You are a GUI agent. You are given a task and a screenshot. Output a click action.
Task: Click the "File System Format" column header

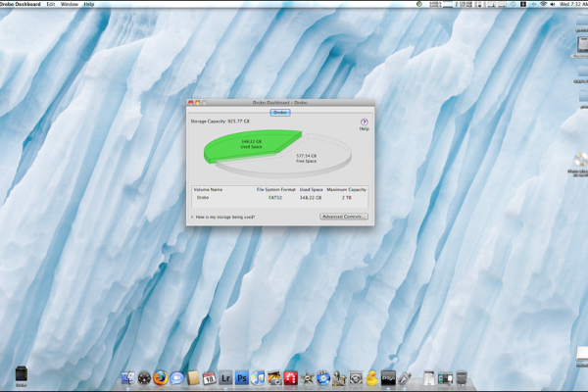276,189
